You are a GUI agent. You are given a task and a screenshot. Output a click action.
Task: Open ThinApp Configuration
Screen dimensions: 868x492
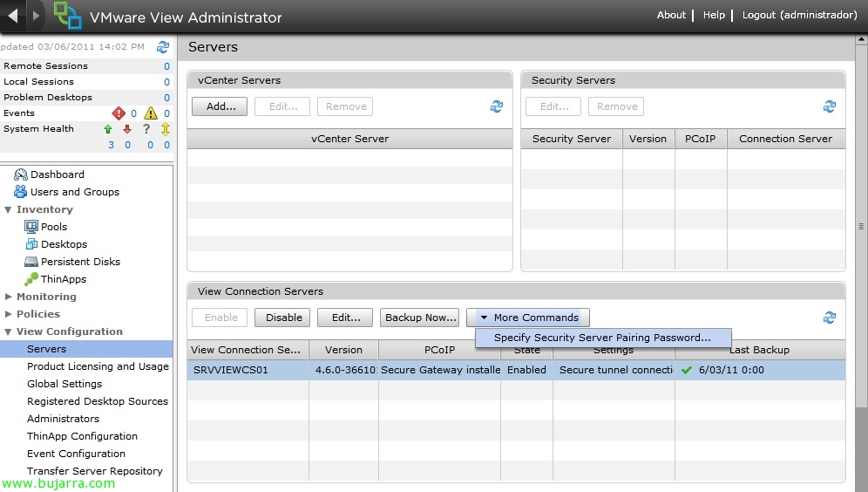[x=82, y=436]
